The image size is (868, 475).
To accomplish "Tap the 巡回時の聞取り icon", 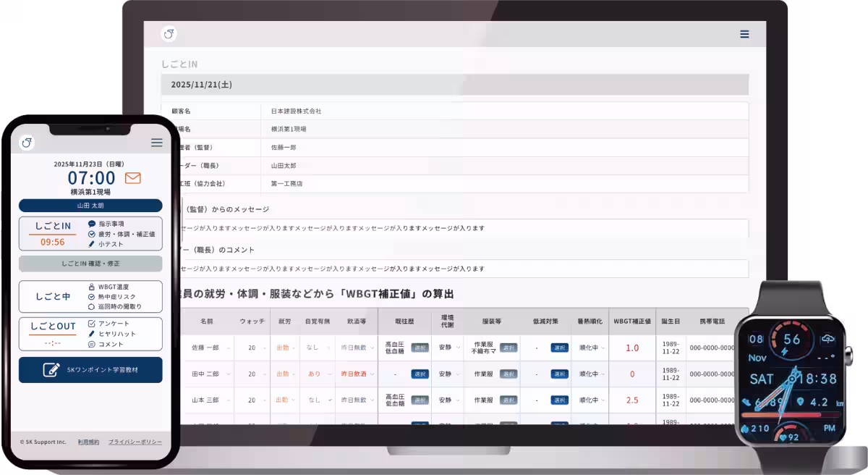I will click(x=90, y=307).
